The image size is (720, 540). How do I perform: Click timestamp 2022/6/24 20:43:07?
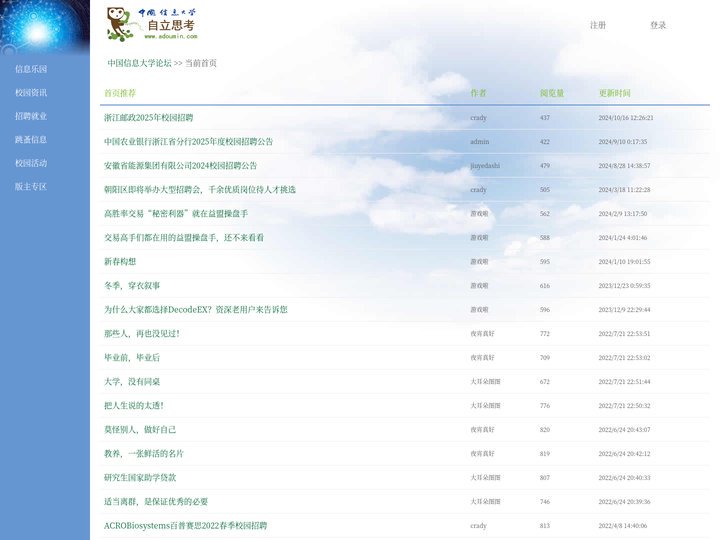point(624,429)
